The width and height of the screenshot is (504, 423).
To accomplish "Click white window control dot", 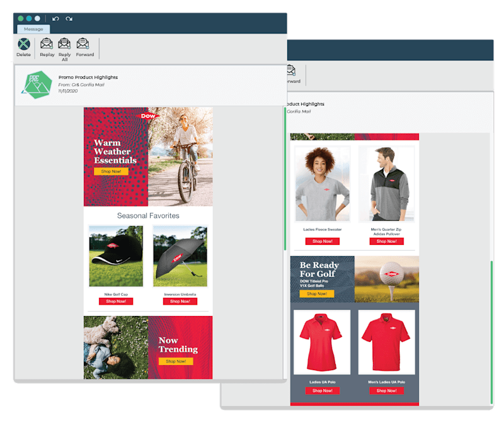I will 37,19.
